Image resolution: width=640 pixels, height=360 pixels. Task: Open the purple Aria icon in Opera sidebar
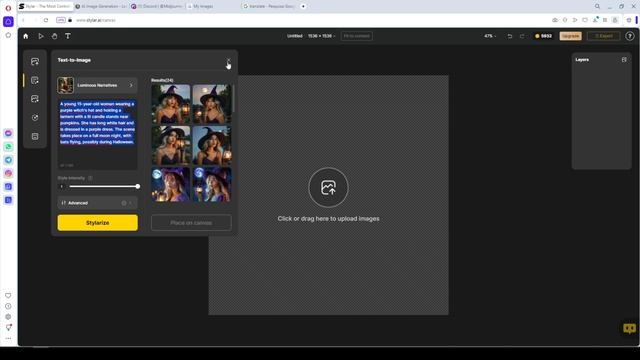click(x=8, y=22)
